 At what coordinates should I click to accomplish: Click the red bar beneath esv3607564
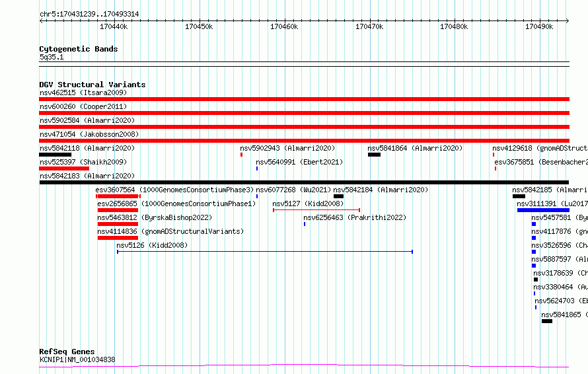pos(118,196)
